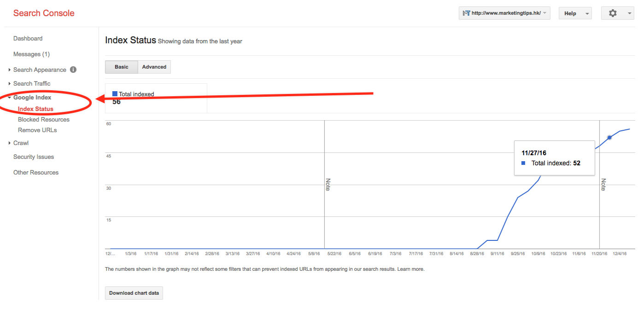Click the 'Total indexed: 52' tooltip text

point(556,163)
